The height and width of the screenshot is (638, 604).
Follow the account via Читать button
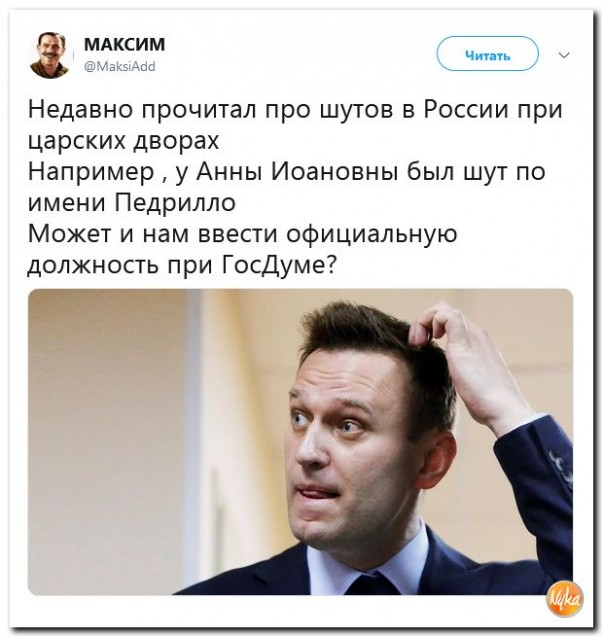488,54
